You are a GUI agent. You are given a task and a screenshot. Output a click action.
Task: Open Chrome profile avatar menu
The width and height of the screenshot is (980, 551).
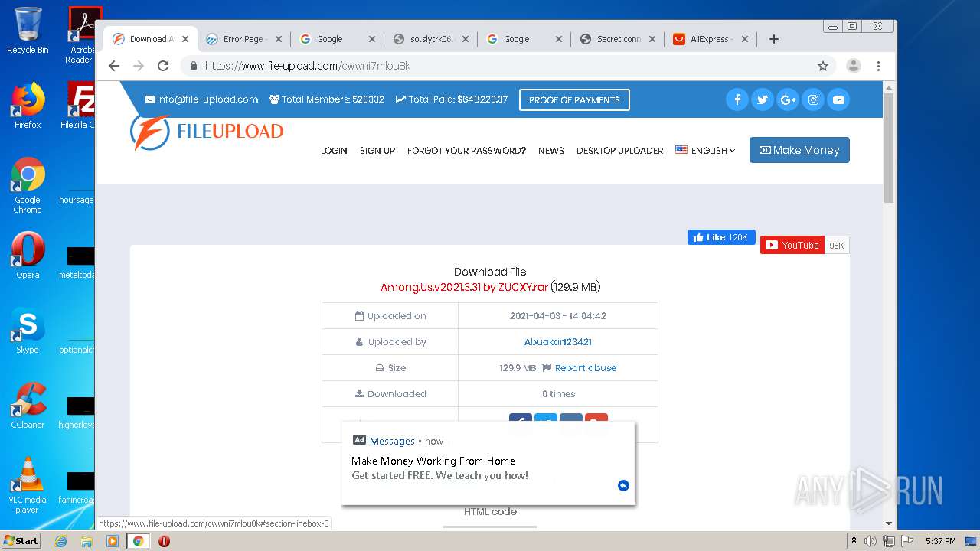tap(853, 66)
